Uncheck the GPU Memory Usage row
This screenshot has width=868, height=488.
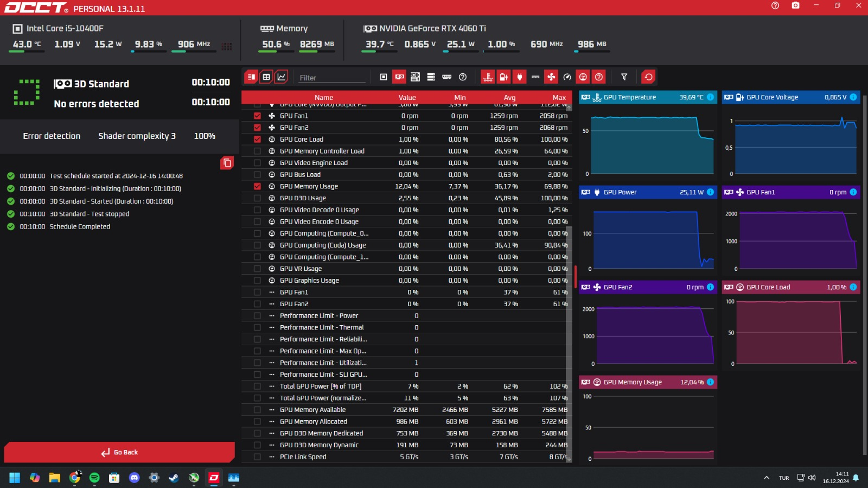click(257, 186)
